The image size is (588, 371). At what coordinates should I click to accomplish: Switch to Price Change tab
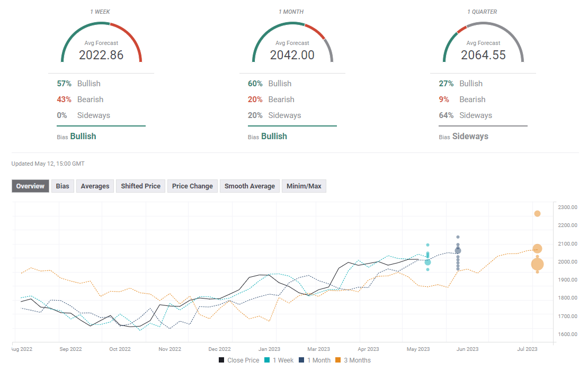pos(192,186)
